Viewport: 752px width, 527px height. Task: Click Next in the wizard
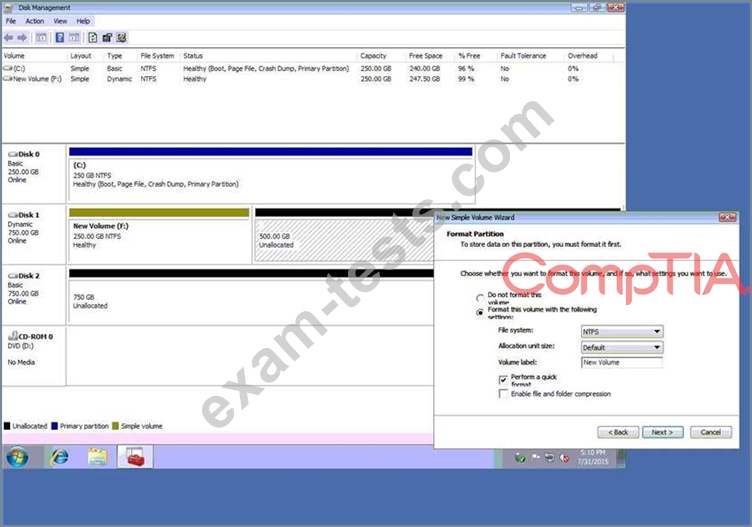point(662,432)
